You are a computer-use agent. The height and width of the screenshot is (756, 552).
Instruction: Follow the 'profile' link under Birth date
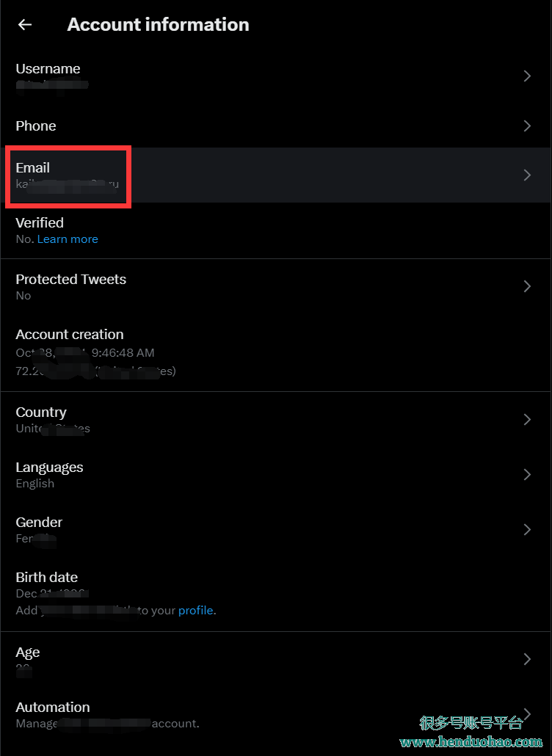[x=196, y=611]
